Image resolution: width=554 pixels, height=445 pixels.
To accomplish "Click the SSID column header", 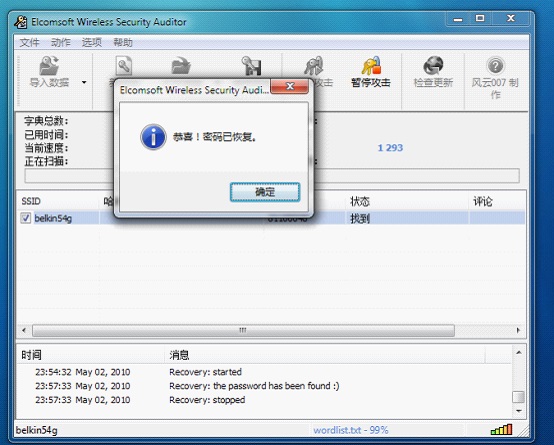I will point(58,201).
